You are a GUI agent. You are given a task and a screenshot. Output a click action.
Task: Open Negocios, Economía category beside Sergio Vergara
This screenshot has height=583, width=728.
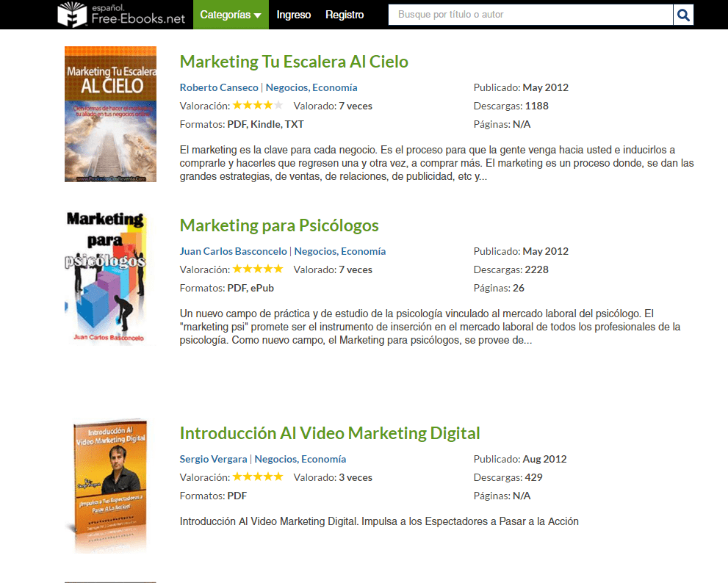(x=300, y=459)
